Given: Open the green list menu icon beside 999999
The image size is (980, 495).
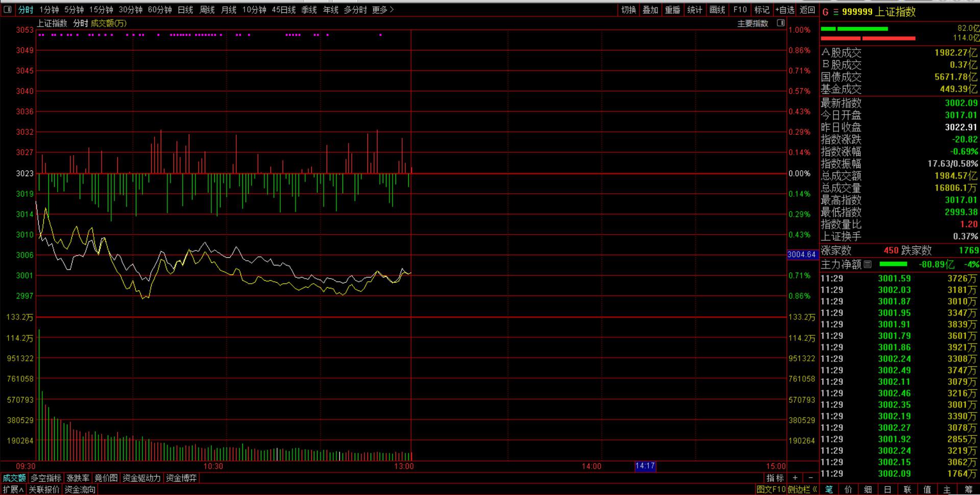Looking at the screenshot, I should pos(836,12).
